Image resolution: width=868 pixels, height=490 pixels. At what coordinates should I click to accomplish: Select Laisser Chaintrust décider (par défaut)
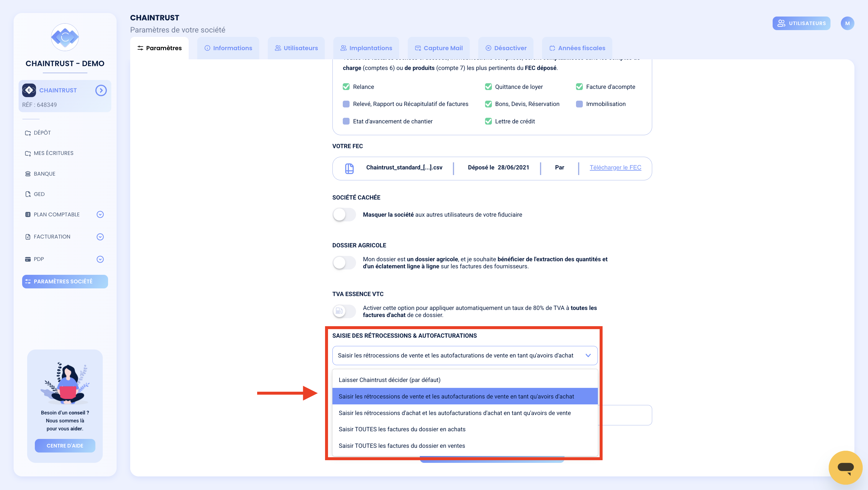point(465,380)
